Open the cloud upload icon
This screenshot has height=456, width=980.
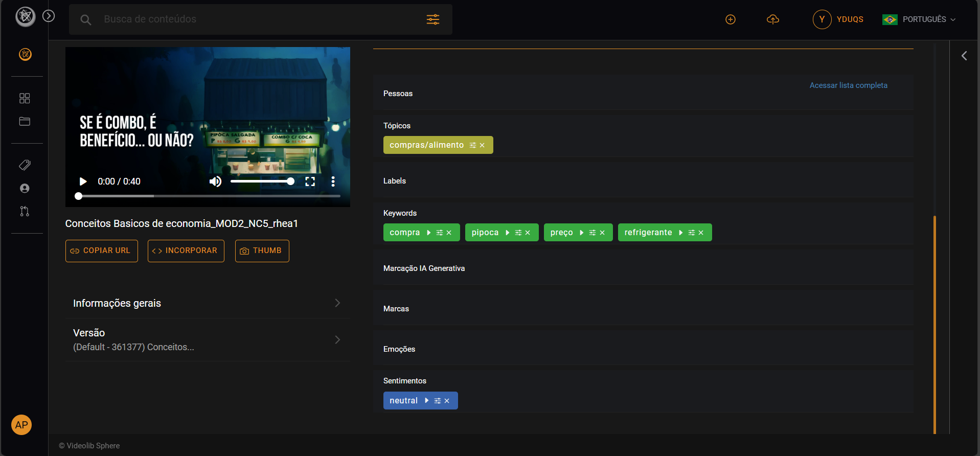pyautogui.click(x=773, y=19)
